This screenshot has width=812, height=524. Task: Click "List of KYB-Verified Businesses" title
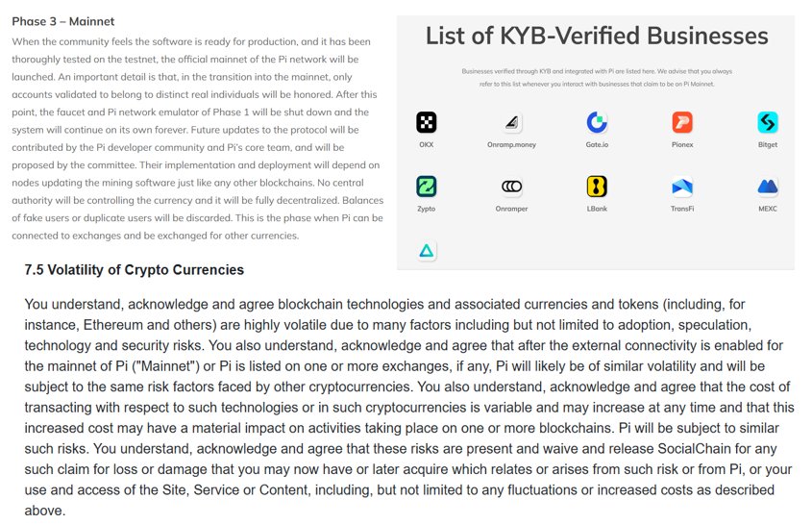[x=596, y=37]
